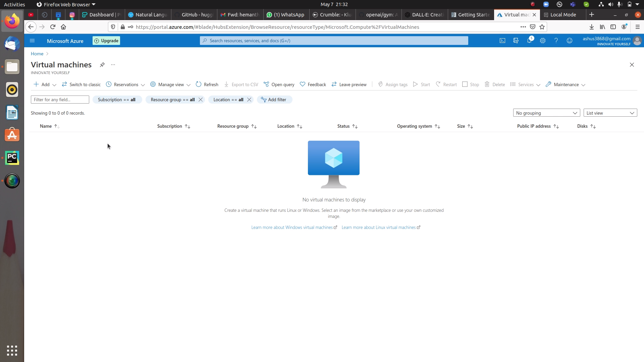The height and width of the screenshot is (362, 644).
Task: Pin the Virtual machines page
Action: pyautogui.click(x=102, y=65)
